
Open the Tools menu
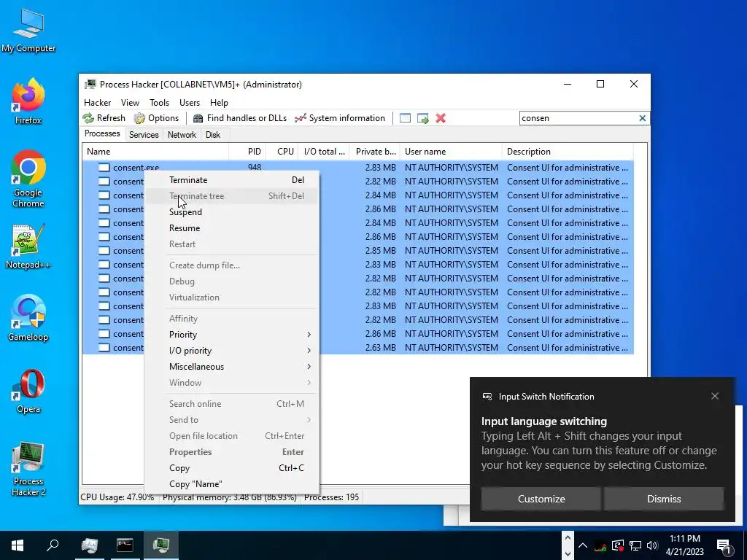[x=159, y=102]
